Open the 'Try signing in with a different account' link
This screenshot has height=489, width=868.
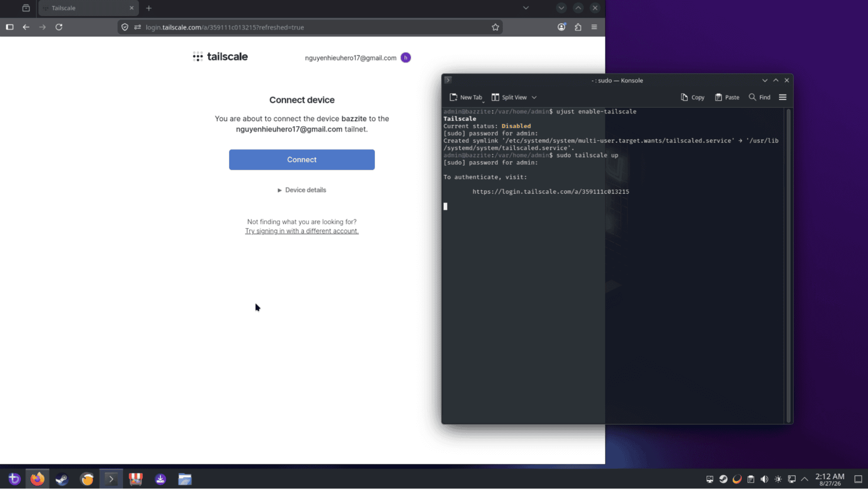point(302,231)
